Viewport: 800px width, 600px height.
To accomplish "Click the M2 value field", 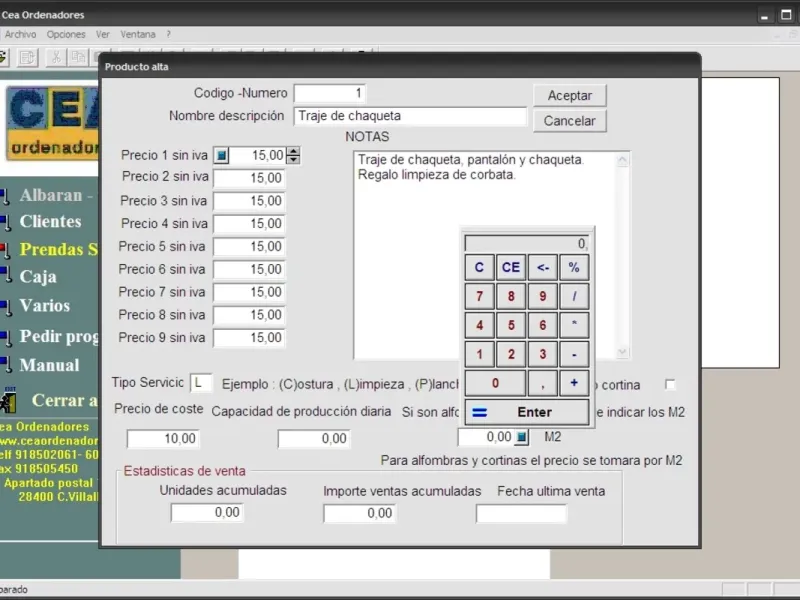I will coord(487,437).
